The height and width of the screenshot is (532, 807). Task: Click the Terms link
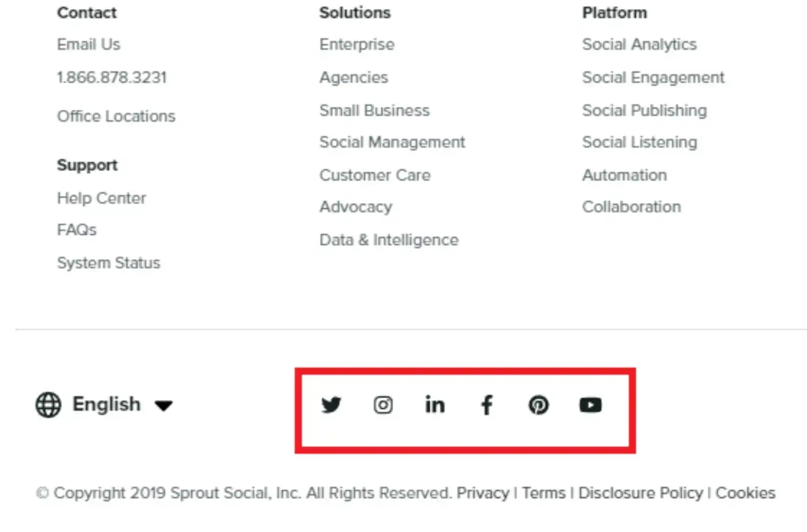pyautogui.click(x=542, y=493)
